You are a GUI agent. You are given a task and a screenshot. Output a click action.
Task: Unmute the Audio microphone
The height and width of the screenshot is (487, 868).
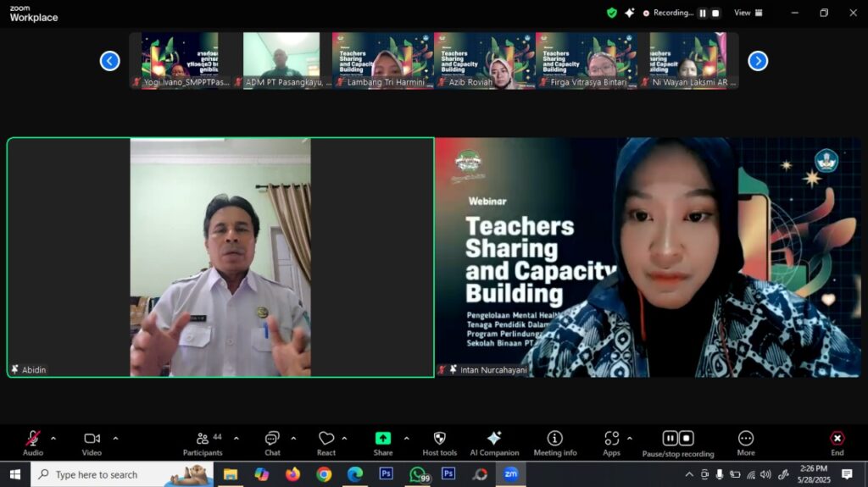coord(33,439)
